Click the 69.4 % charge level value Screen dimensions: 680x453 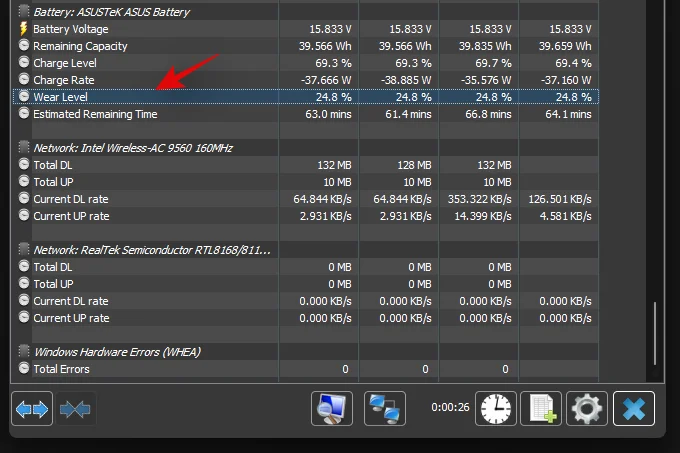click(573, 63)
